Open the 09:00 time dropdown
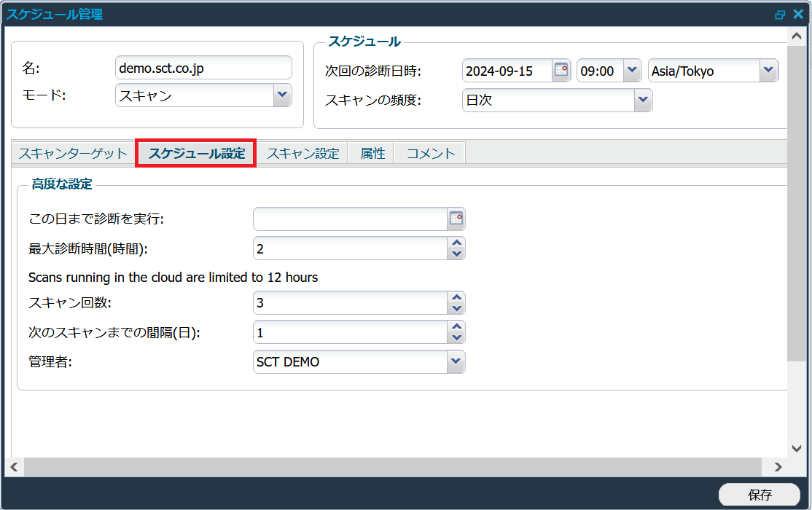812x510 pixels. pyautogui.click(x=632, y=71)
